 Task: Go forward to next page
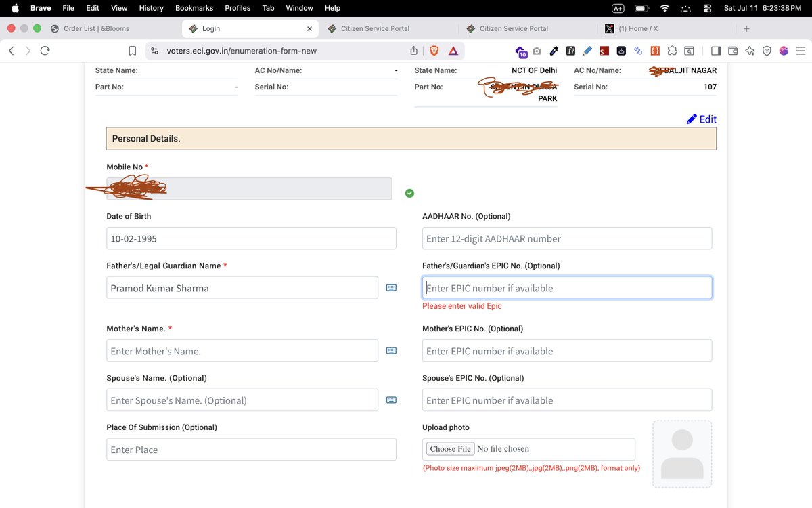pyautogui.click(x=28, y=51)
